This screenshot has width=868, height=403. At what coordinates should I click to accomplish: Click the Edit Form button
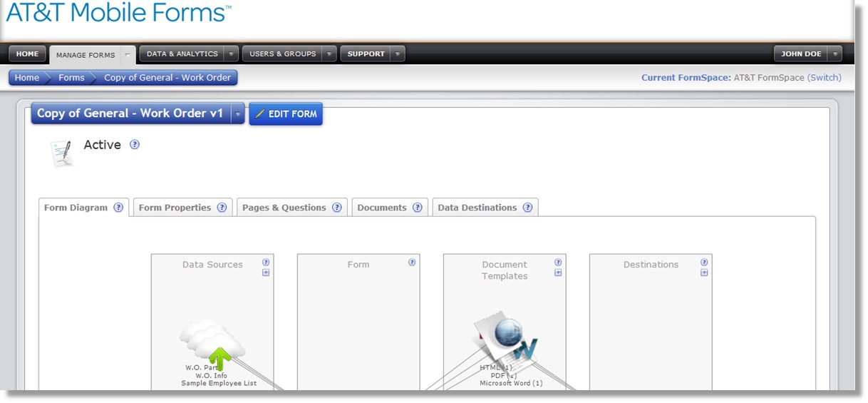pos(286,114)
